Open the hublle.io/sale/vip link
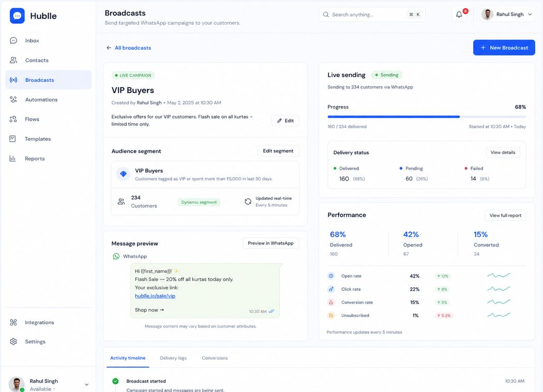543x392 pixels. 155,296
